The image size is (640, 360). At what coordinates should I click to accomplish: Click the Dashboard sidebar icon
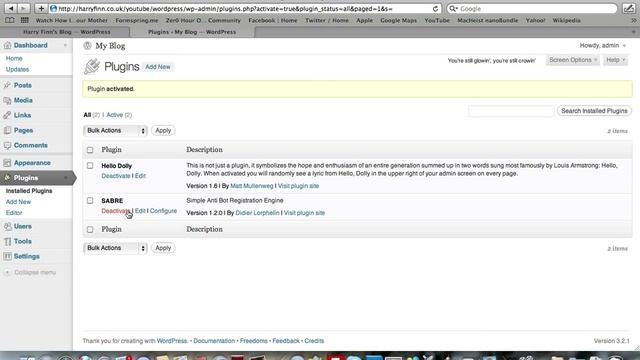pos(7,45)
